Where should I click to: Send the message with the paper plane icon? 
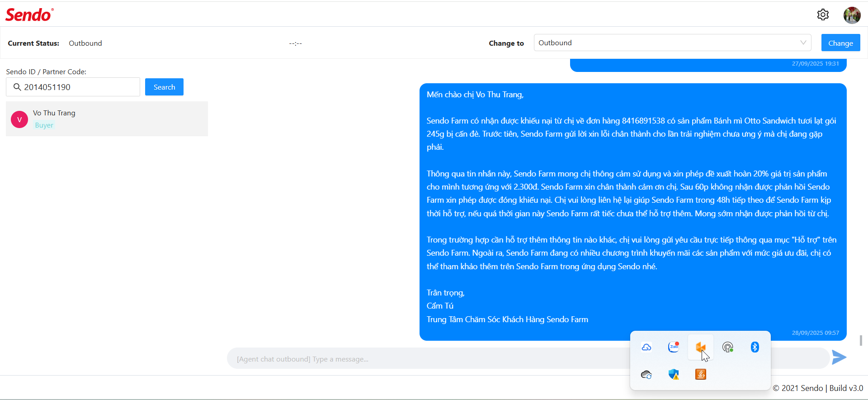coord(839,357)
